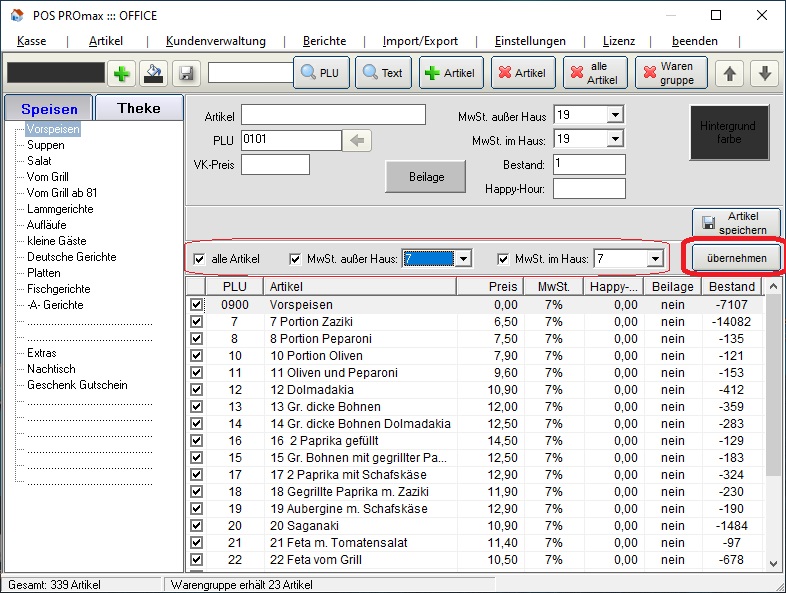The height and width of the screenshot is (593, 786).
Task: Click the floppy disk save icon in toolbar
Action: 185,73
